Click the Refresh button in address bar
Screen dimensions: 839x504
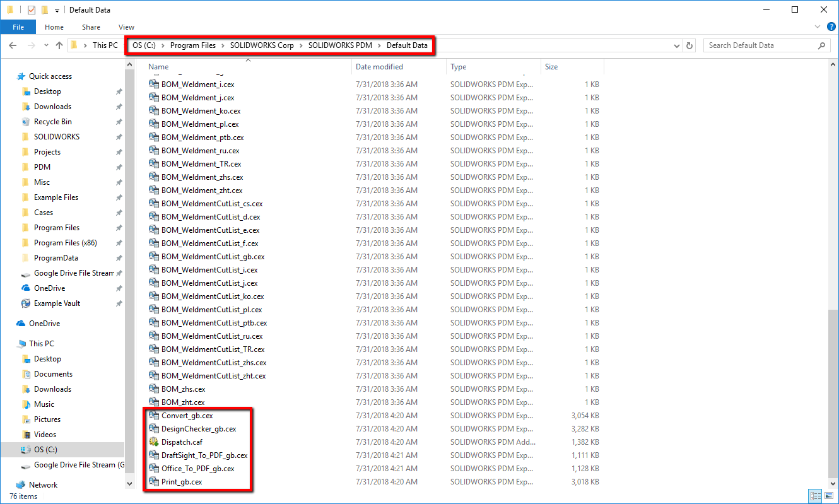(689, 45)
